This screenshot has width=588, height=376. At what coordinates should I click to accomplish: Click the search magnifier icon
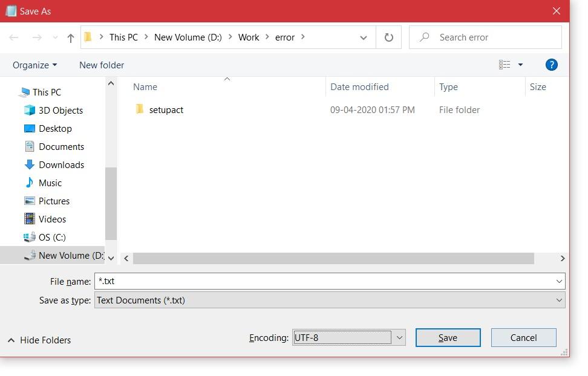pyautogui.click(x=424, y=37)
